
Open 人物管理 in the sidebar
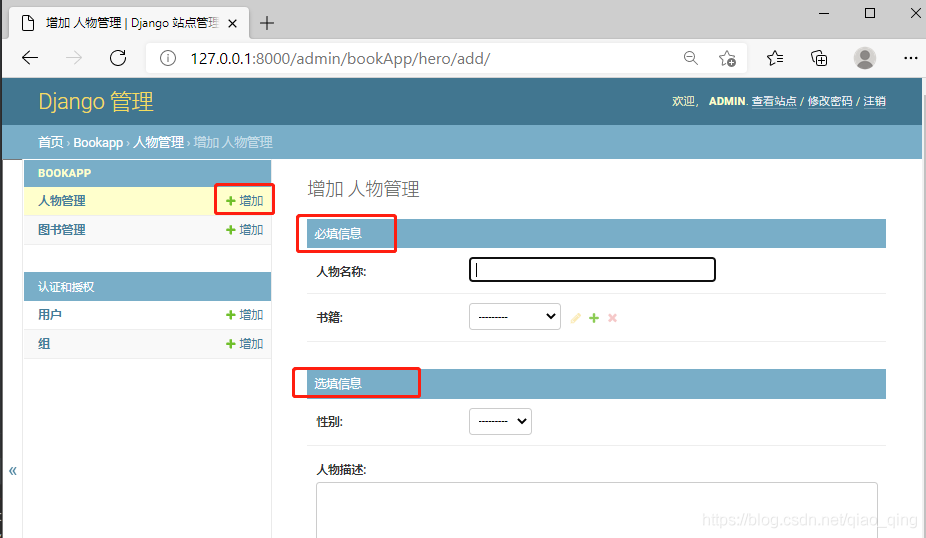tap(61, 201)
